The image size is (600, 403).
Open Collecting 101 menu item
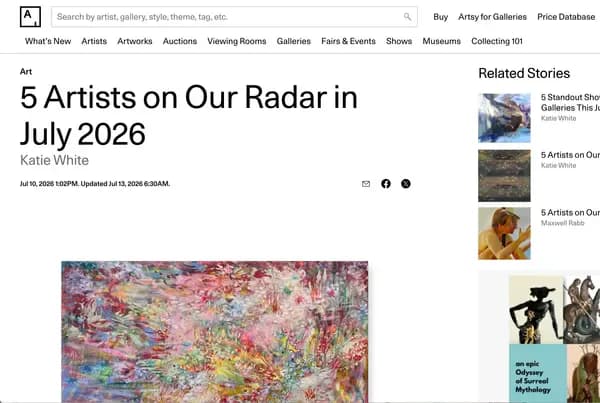pyautogui.click(x=497, y=41)
